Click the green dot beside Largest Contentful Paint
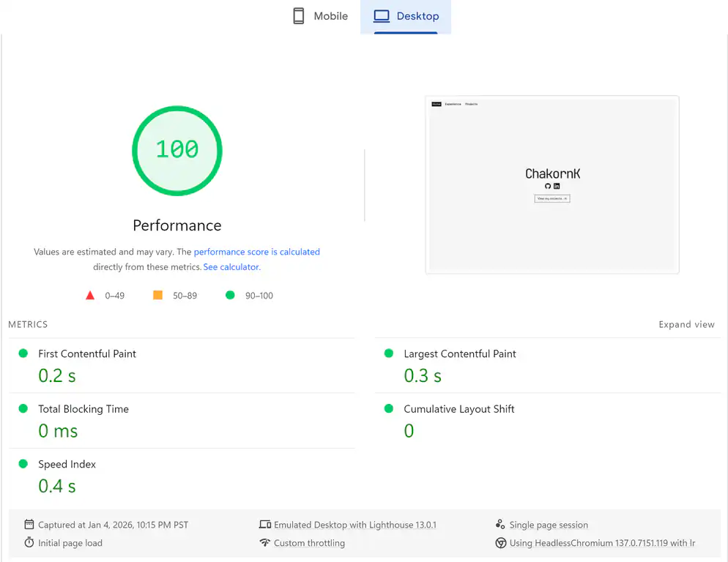Viewport: 728px width, 562px height. 388,353
